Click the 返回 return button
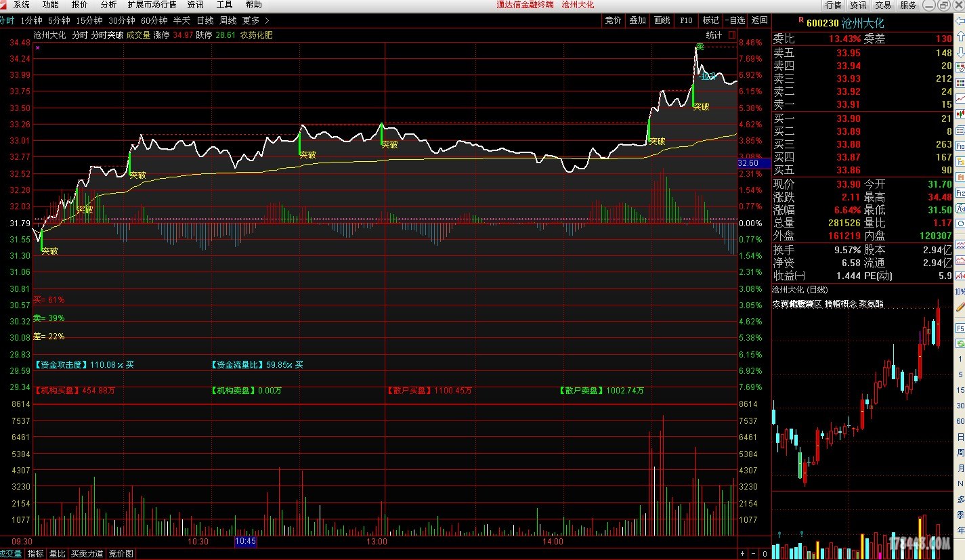965x560 pixels. pyautogui.click(x=759, y=20)
